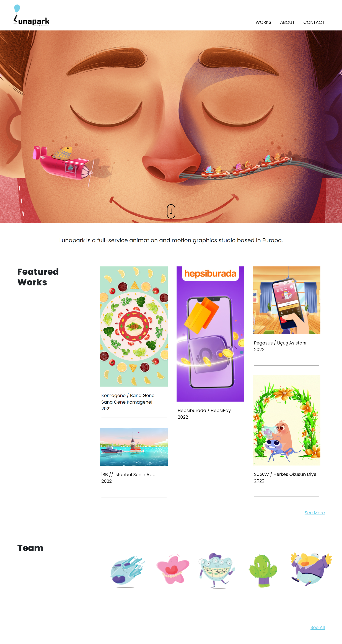Go to the CONTACT page
This screenshot has width=342, height=644.
(314, 22)
